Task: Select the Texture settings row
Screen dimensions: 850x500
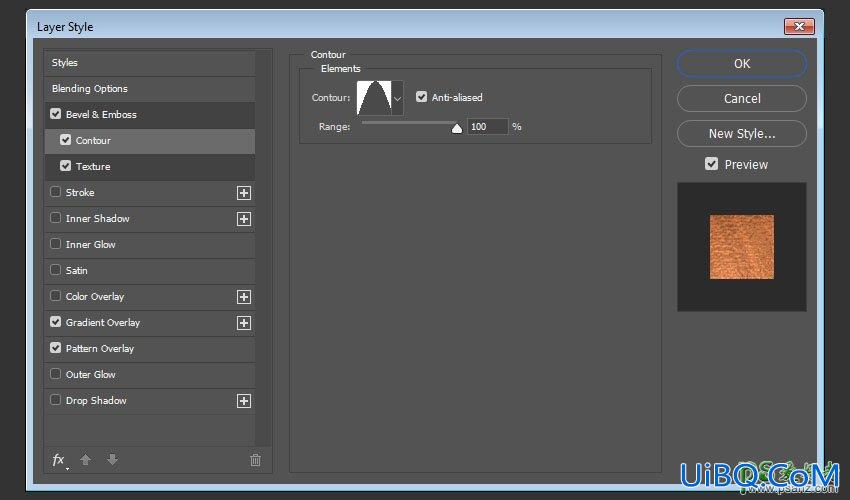Action: tap(150, 167)
